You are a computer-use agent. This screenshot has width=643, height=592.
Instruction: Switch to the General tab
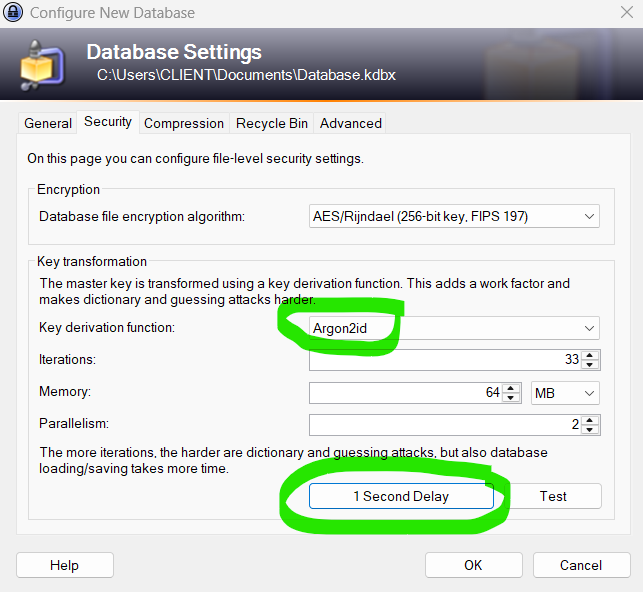coord(48,123)
